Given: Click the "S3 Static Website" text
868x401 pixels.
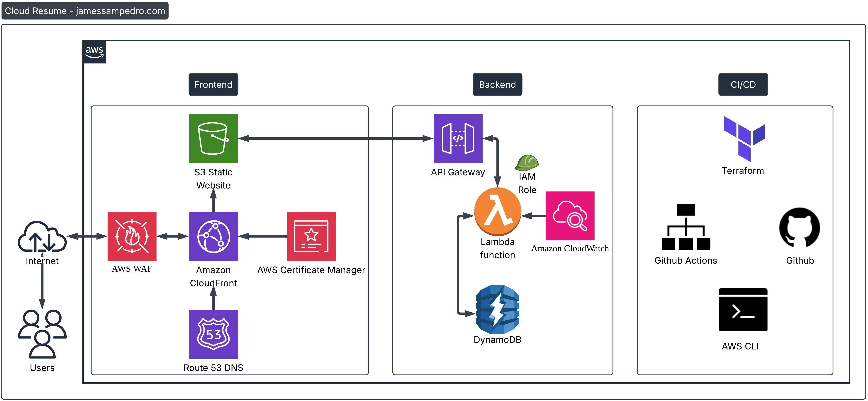Looking at the screenshot, I should [213, 179].
